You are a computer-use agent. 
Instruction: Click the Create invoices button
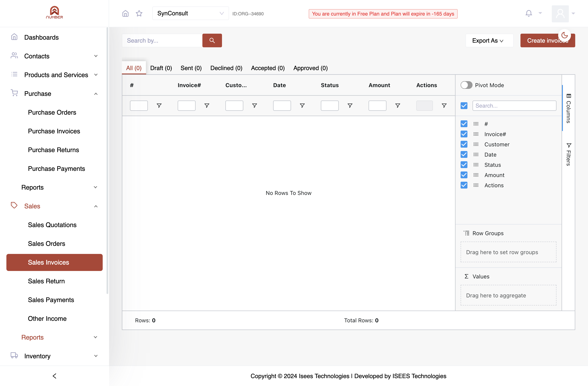point(548,40)
